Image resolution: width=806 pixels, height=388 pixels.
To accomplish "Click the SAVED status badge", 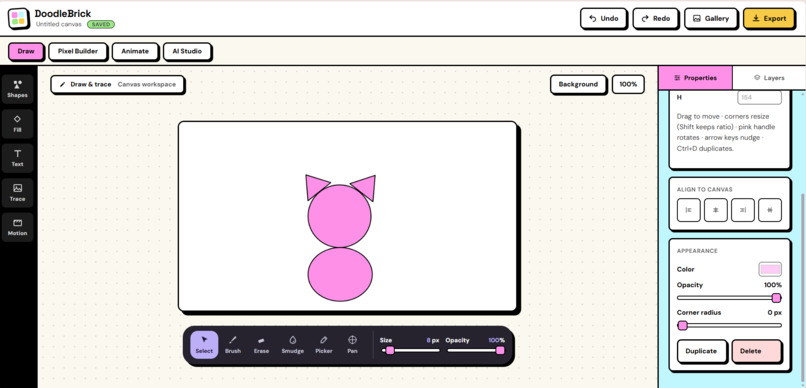I will (x=101, y=24).
